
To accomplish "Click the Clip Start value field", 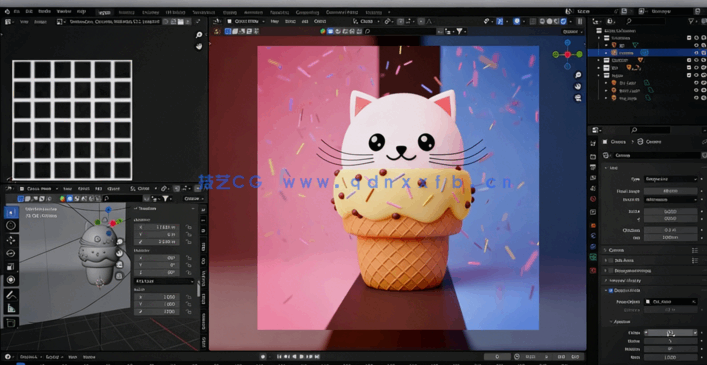I will coord(670,230).
